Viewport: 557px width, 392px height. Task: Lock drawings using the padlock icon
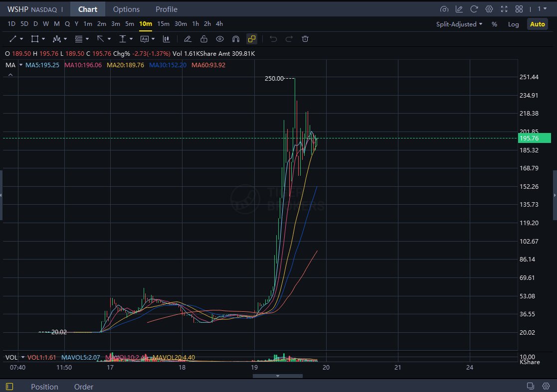click(x=204, y=39)
